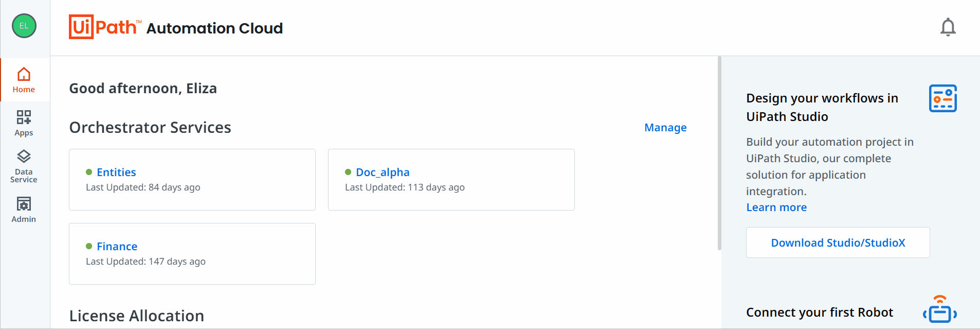Click Manage for Orchestrator Services
Image resolution: width=980 pixels, height=329 pixels.
[665, 128]
